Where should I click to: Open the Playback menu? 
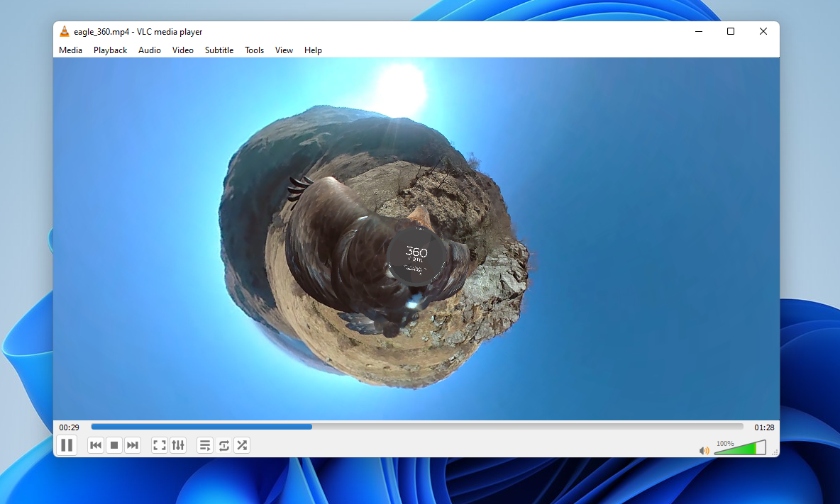tap(110, 50)
